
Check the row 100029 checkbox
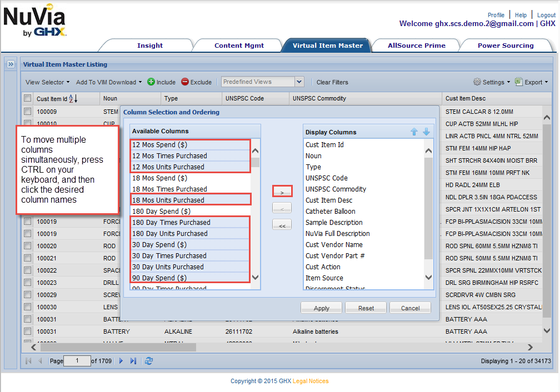pyautogui.click(x=28, y=294)
